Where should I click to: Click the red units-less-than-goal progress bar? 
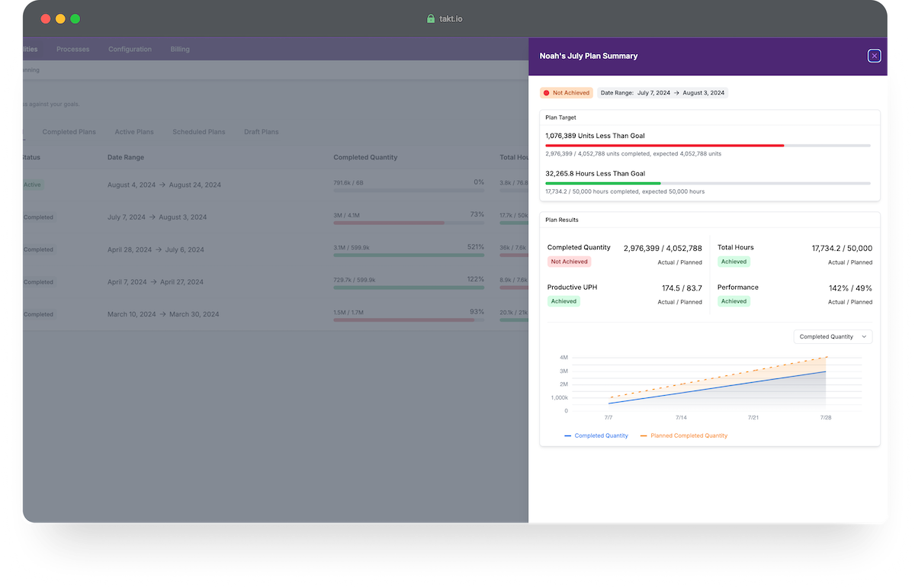708,145
